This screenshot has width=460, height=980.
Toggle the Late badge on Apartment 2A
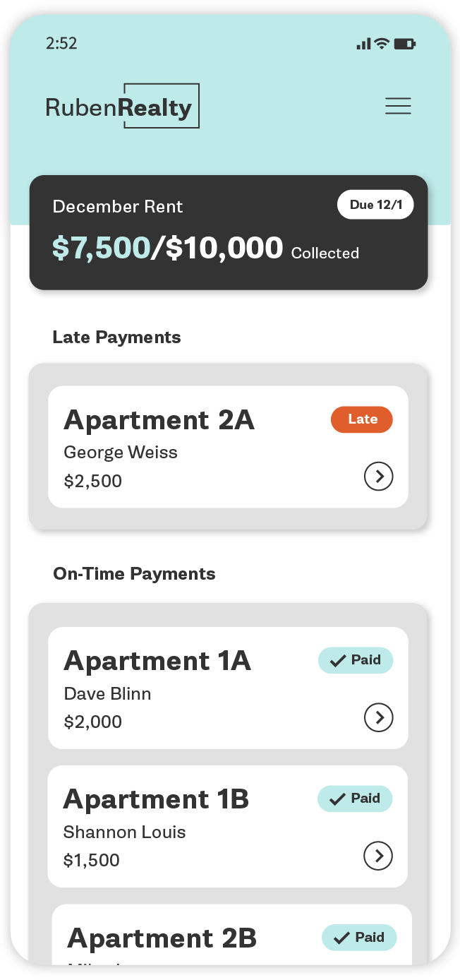coord(361,419)
